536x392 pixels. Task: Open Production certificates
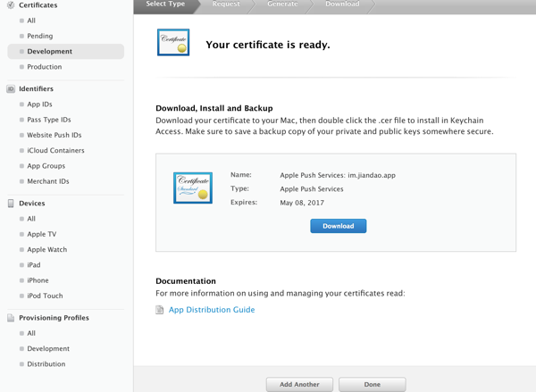pos(45,67)
